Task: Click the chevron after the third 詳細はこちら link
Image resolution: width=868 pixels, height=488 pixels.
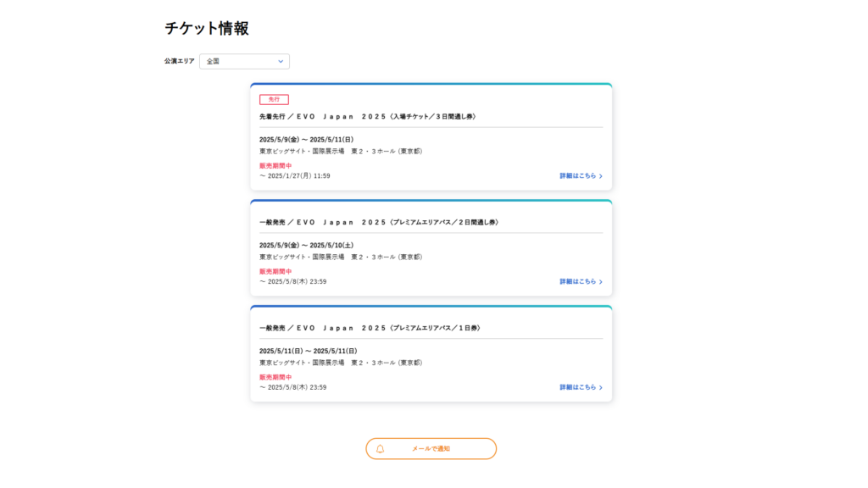Action: pyautogui.click(x=600, y=386)
